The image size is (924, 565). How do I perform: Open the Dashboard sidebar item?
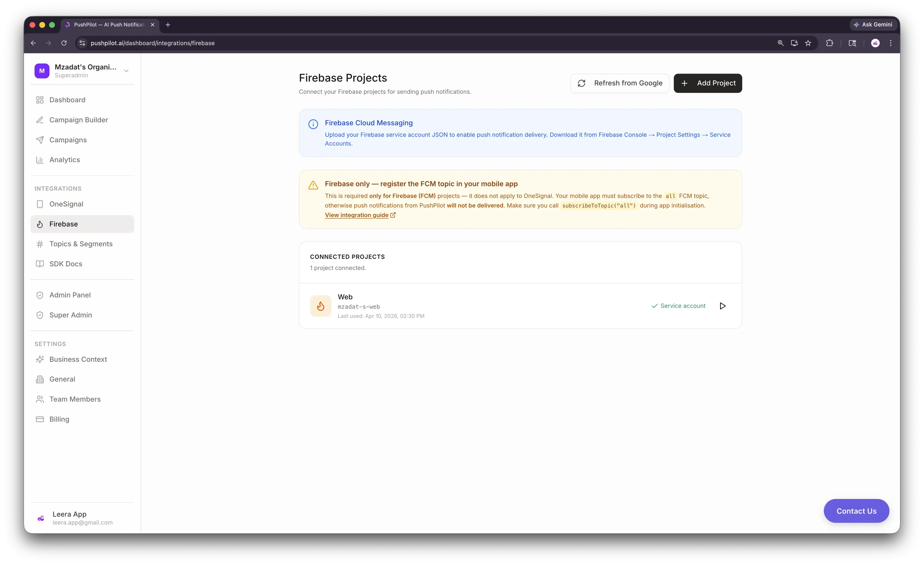(x=82, y=100)
